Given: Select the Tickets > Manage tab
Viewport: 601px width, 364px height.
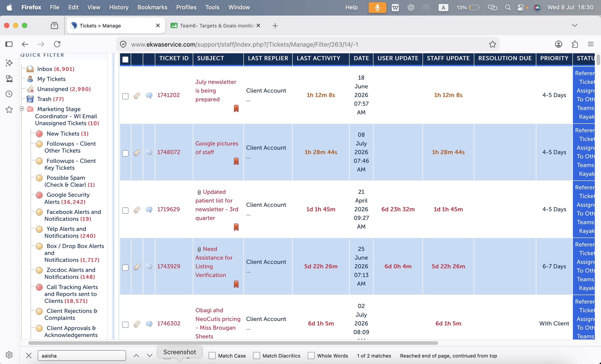Looking at the screenshot, I should (x=116, y=26).
